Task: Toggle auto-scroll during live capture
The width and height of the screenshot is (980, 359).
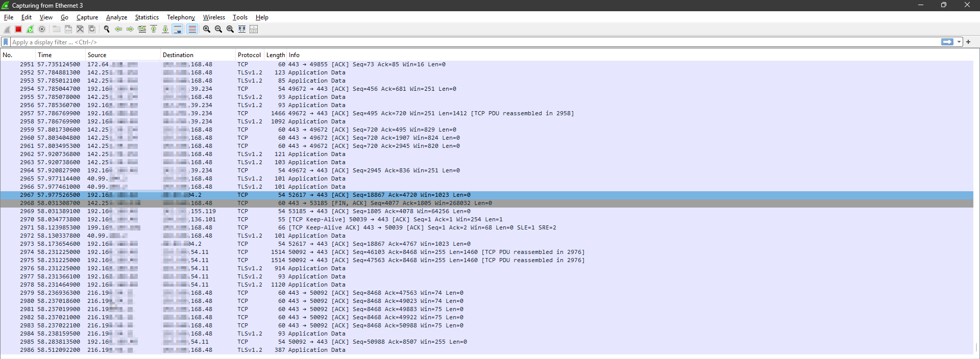Action: (x=178, y=29)
